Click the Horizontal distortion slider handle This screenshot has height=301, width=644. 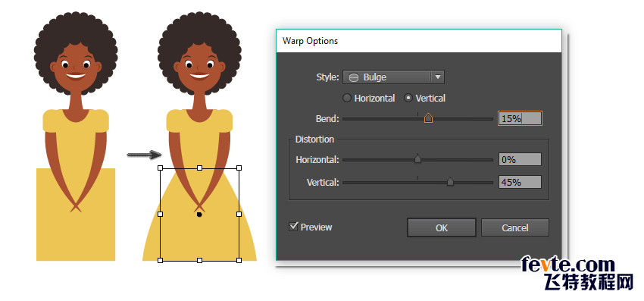[417, 159]
